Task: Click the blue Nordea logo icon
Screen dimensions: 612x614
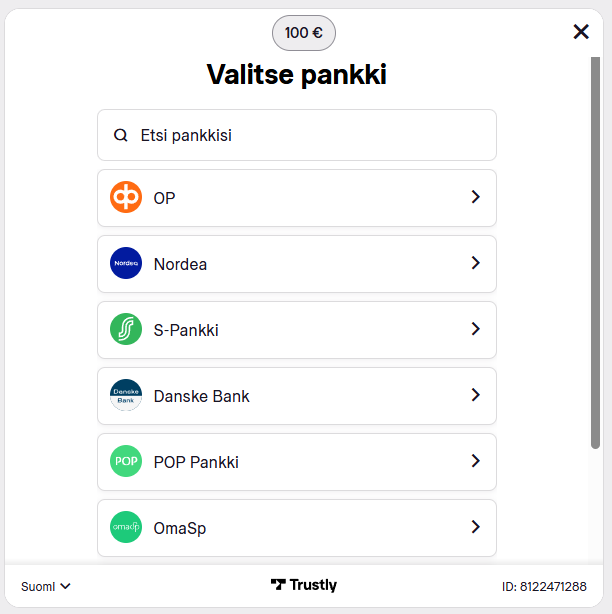Action: coord(126,264)
